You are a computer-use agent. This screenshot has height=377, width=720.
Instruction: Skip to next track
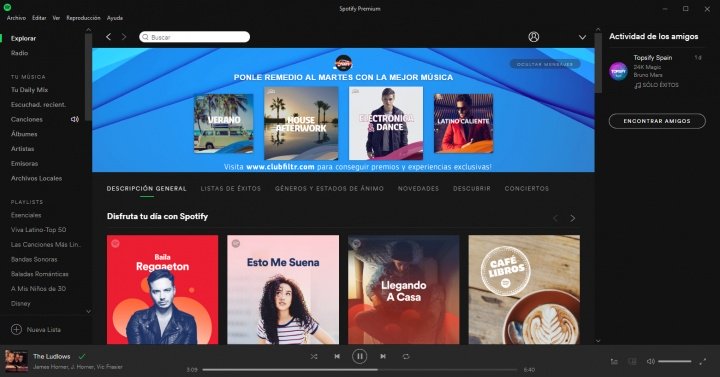pyautogui.click(x=382, y=356)
